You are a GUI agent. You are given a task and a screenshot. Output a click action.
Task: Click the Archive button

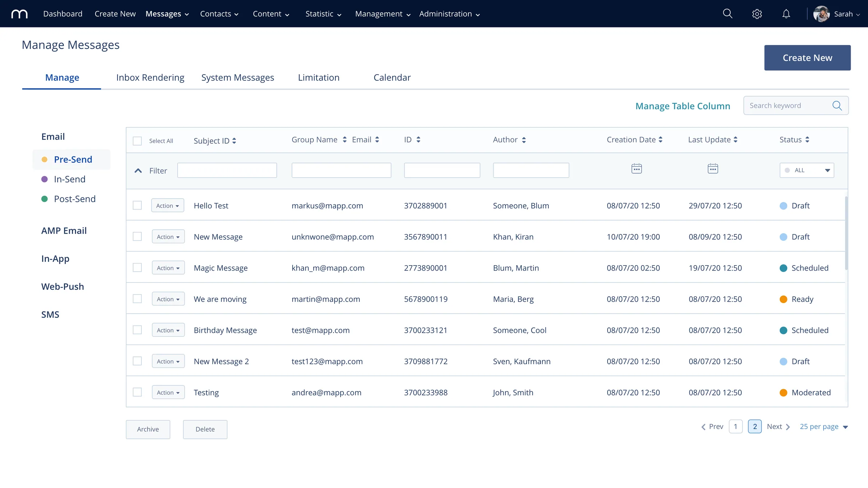148,429
